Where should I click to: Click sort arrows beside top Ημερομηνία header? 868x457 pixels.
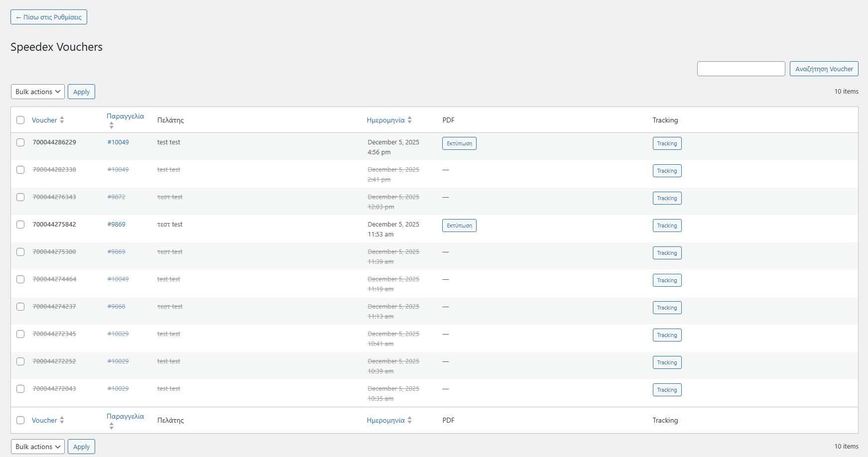click(x=409, y=120)
